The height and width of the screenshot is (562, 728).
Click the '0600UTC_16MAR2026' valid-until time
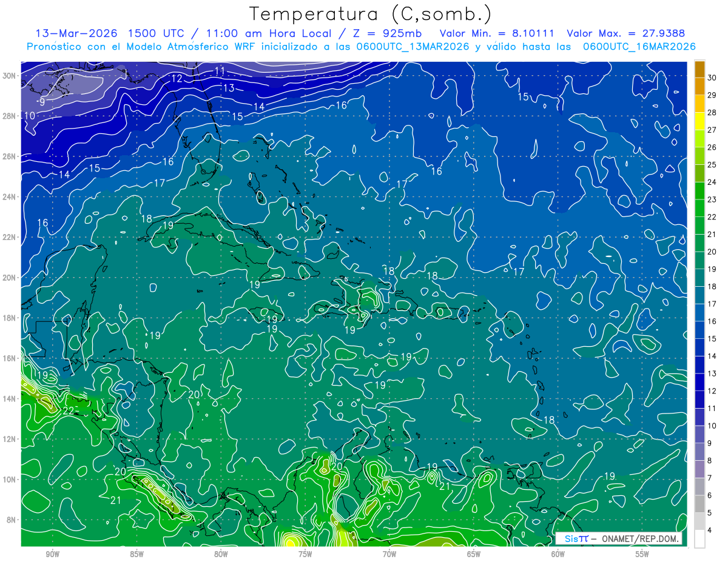[x=639, y=46]
